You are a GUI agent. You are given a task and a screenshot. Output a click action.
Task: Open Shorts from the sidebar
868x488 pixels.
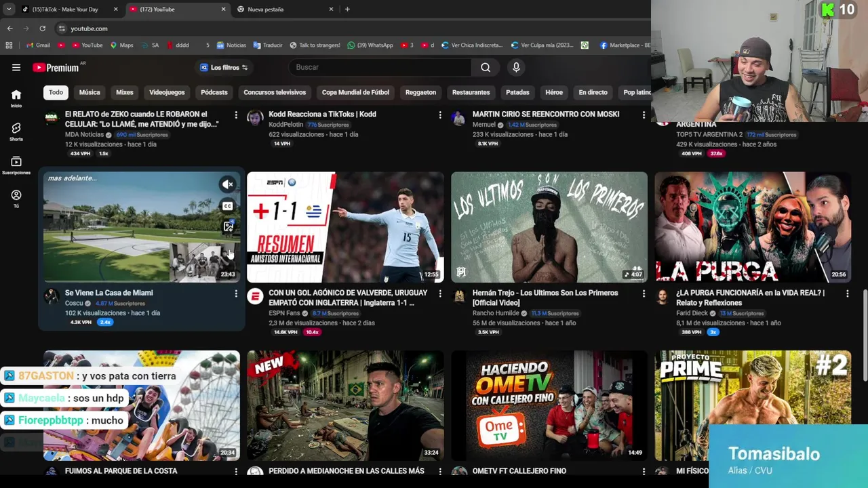pos(16,131)
